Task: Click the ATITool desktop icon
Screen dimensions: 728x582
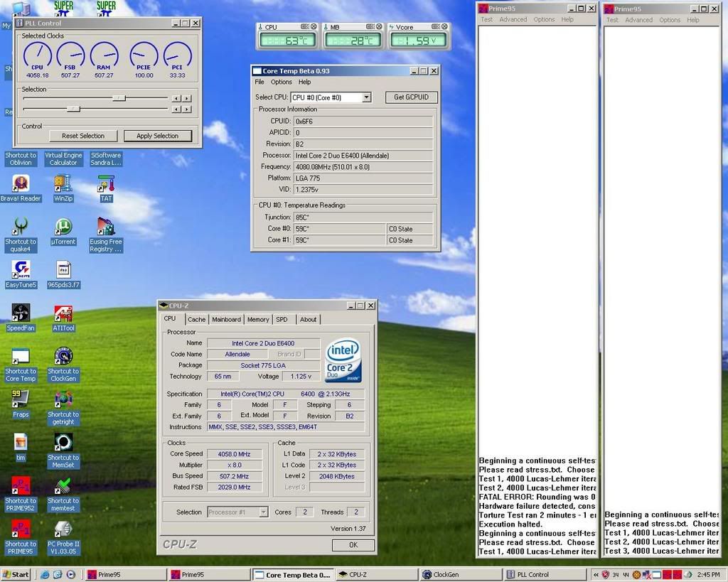Action: tap(63, 313)
